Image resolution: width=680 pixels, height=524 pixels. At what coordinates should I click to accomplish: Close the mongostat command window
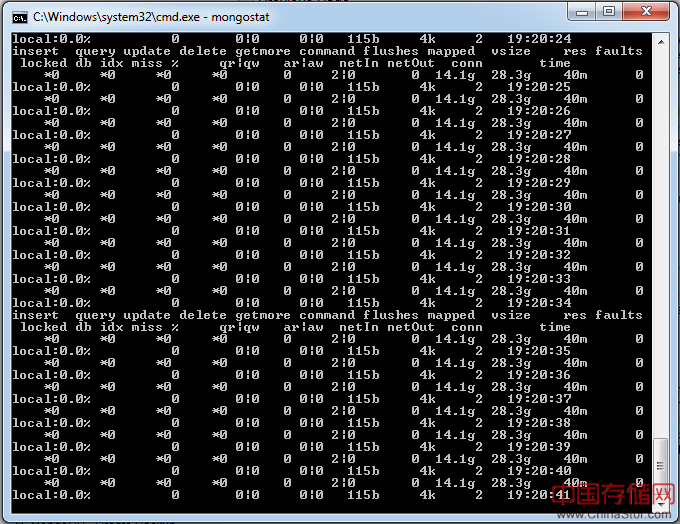[646, 11]
